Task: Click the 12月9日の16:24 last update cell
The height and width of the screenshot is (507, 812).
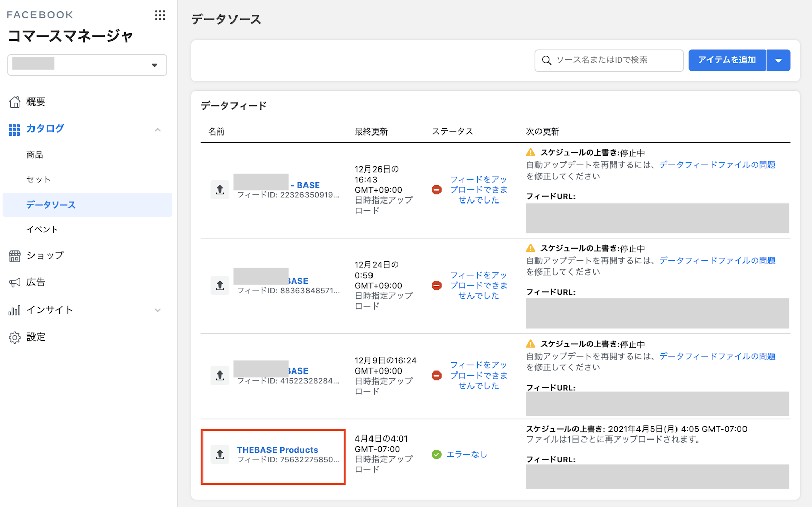Action: pyautogui.click(x=386, y=376)
